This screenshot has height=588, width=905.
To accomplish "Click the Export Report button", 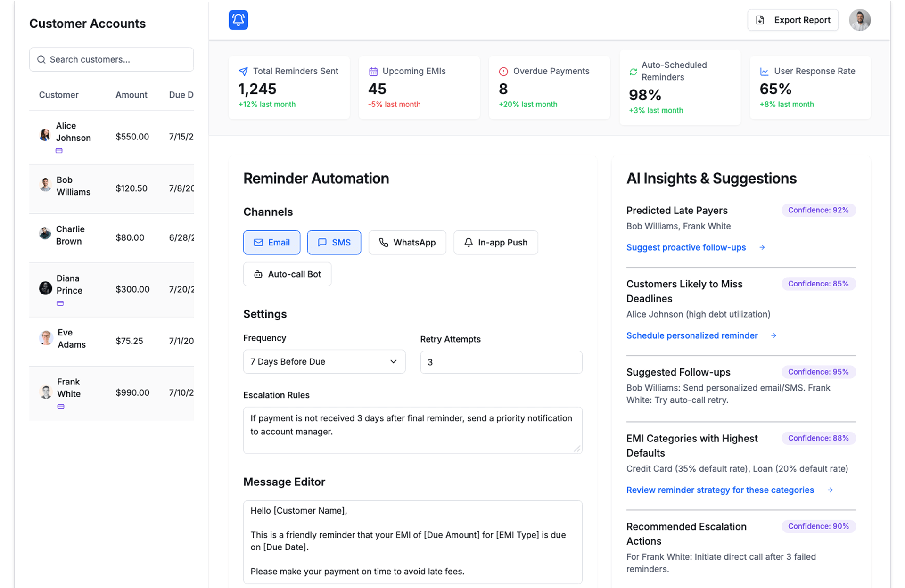I will 792,20.
